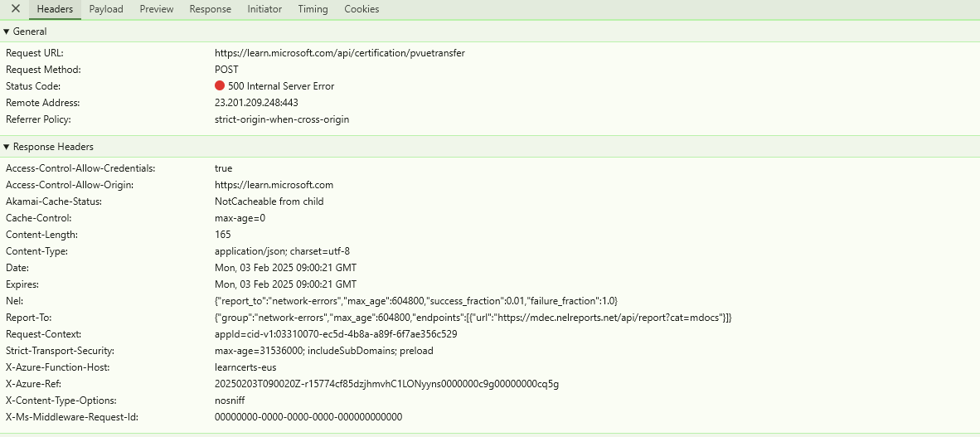This screenshot has width=980, height=437.
Task: Switch to the Response tab
Action: coord(210,9)
